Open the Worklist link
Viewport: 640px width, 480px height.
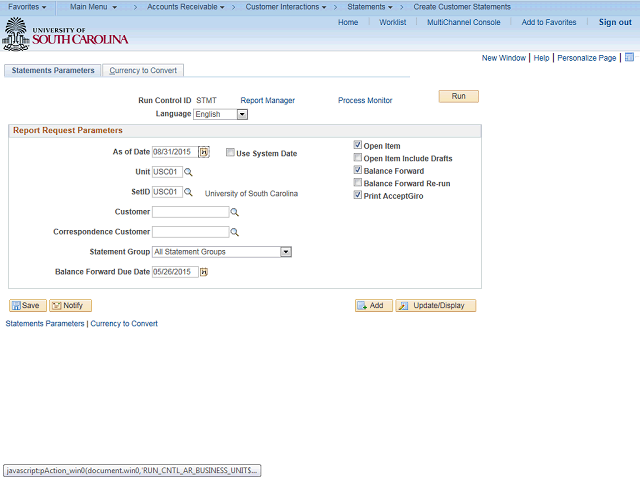pyautogui.click(x=393, y=22)
